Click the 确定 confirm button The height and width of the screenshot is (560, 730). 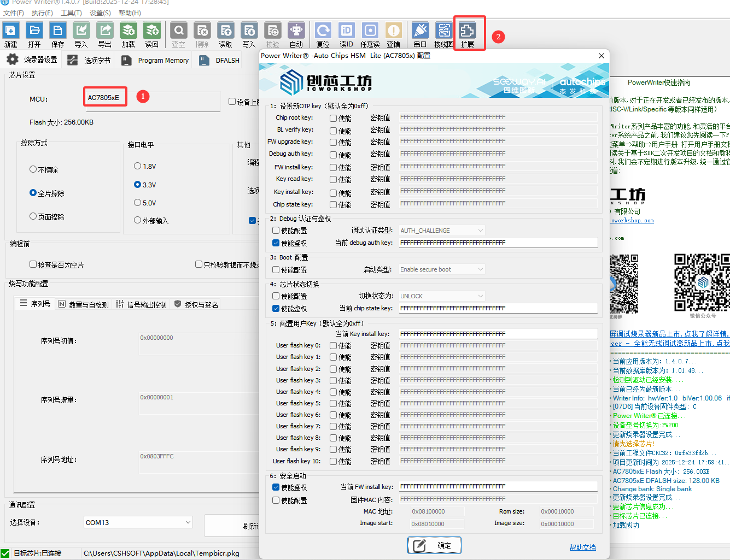pyautogui.click(x=434, y=545)
